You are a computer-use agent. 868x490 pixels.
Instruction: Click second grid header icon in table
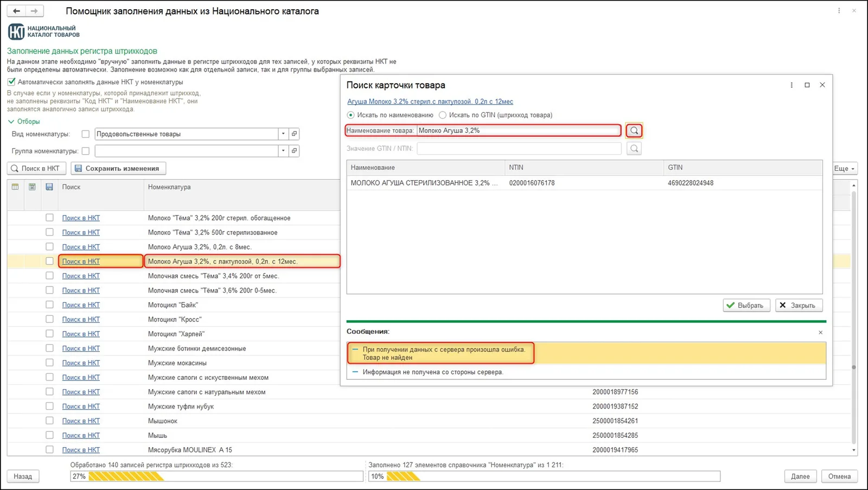coord(32,187)
